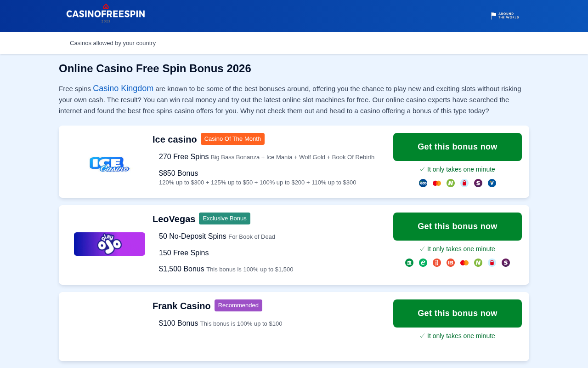588x368 pixels.
Task: Click the green e payment icon
Action: (423, 263)
